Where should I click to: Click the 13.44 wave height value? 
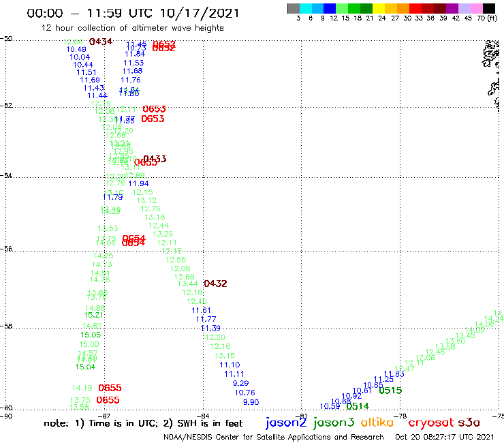click(x=188, y=284)
